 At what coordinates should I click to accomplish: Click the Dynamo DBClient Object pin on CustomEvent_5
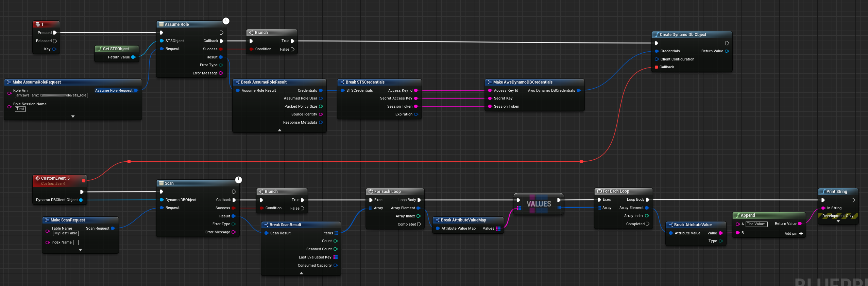pos(81,200)
